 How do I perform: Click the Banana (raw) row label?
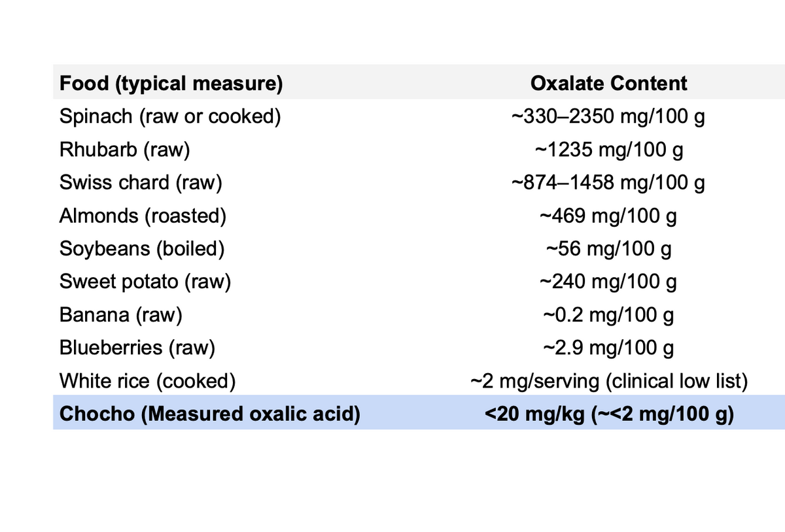tap(120, 314)
